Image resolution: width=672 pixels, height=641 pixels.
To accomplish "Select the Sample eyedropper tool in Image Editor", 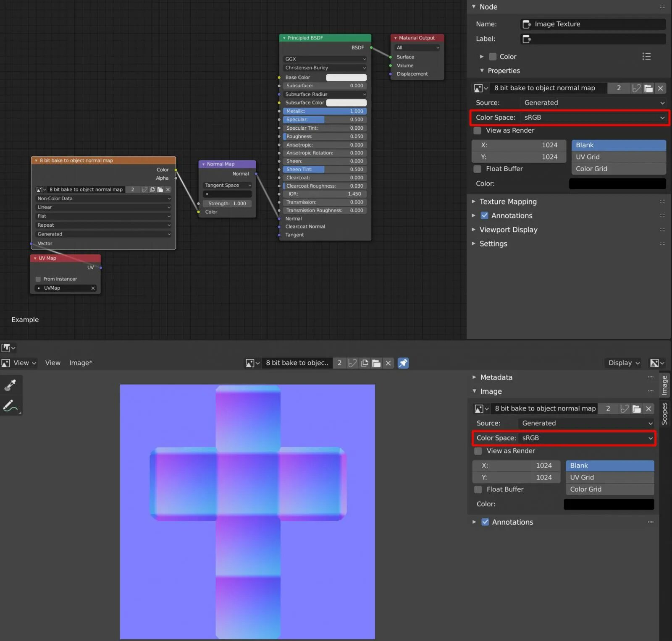I will [10, 385].
